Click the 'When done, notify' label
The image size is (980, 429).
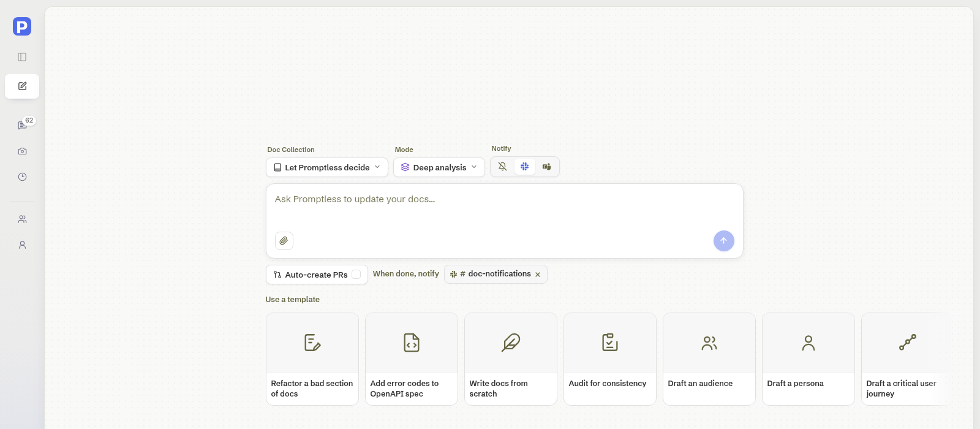[x=406, y=274]
